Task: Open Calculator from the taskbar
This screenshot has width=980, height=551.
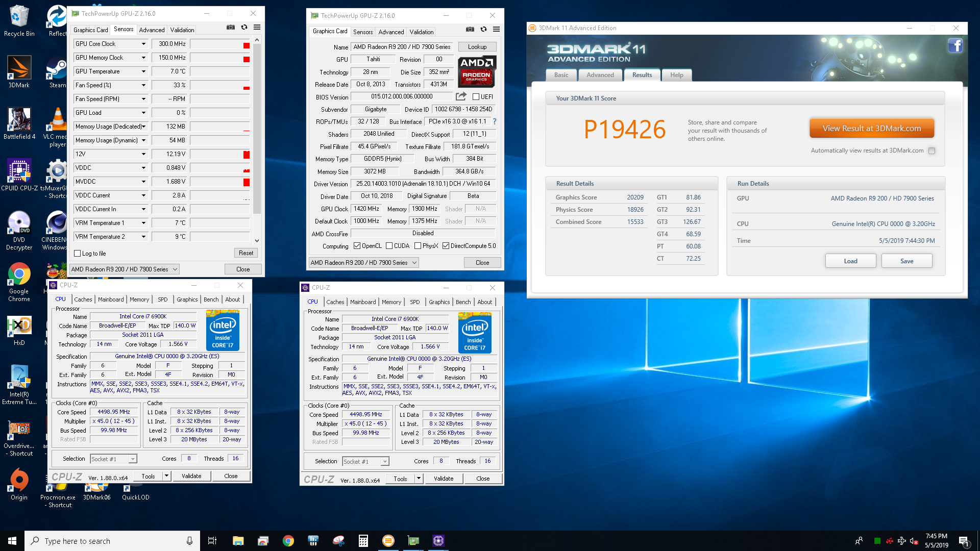Action: point(363,541)
